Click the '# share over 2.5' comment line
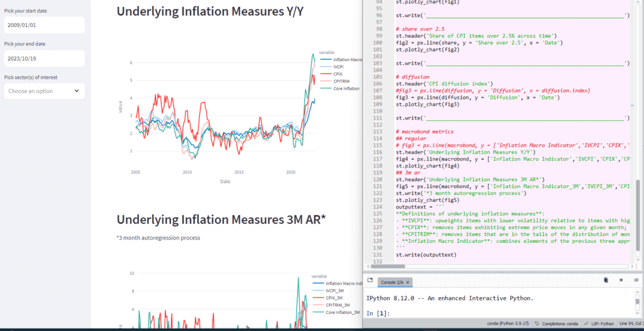Screen dimensions: 644x331 [x=420, y=29]
